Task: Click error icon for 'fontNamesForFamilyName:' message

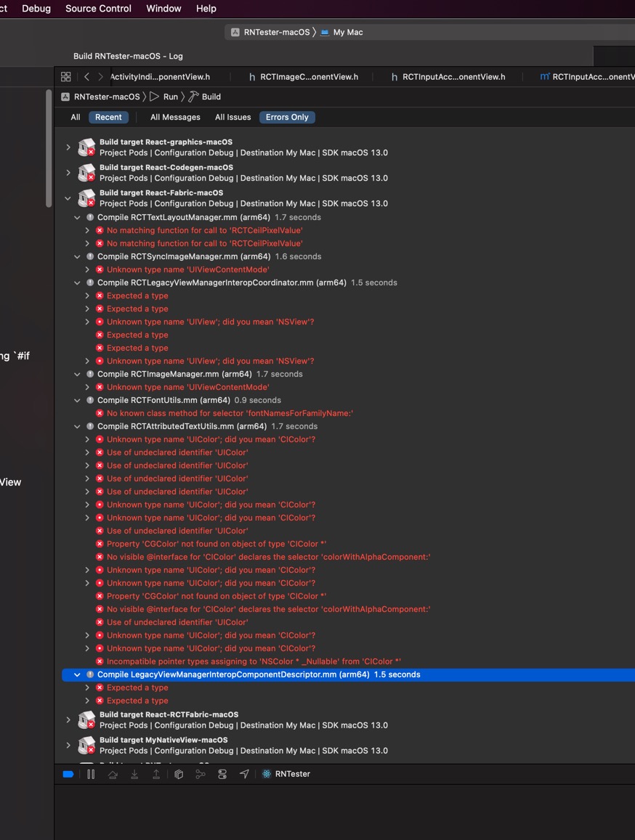Action: click(100, 413)
